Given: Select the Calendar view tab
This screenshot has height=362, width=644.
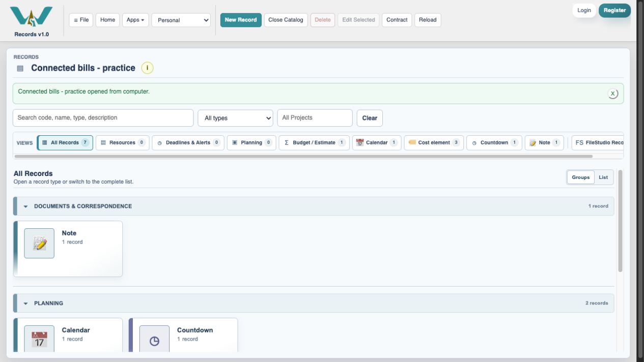Looking at the screenshot, I should coord(377,143).
